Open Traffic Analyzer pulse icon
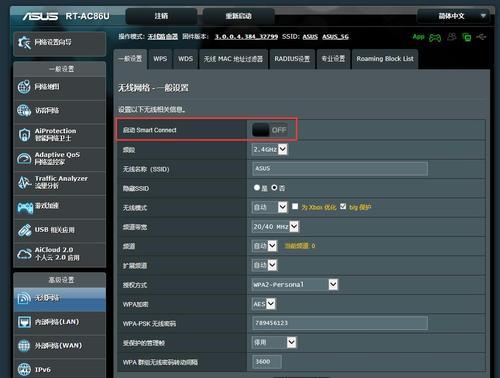The height and width of the screenshot is (378, 500). 24,182
